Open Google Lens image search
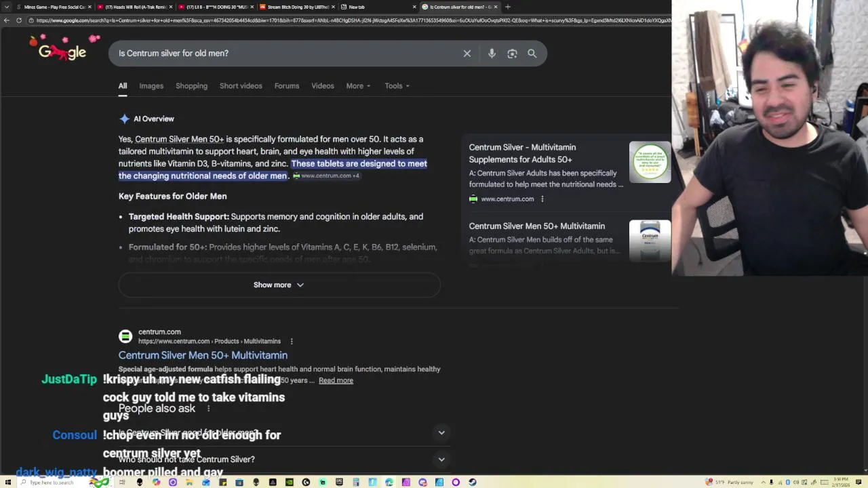This screenshot has height=488, width=868. [x=513, y=54]
